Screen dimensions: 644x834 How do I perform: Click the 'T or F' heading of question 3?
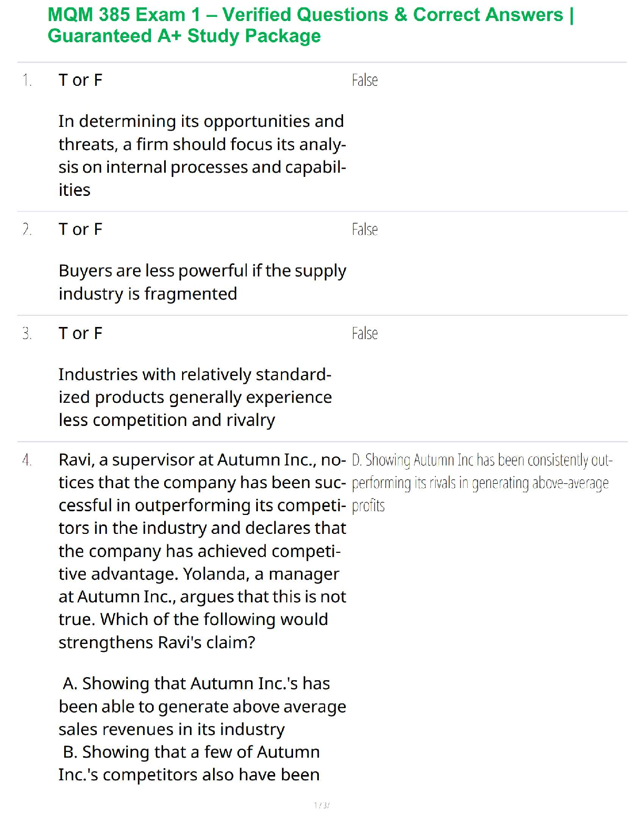click(80, 334)
